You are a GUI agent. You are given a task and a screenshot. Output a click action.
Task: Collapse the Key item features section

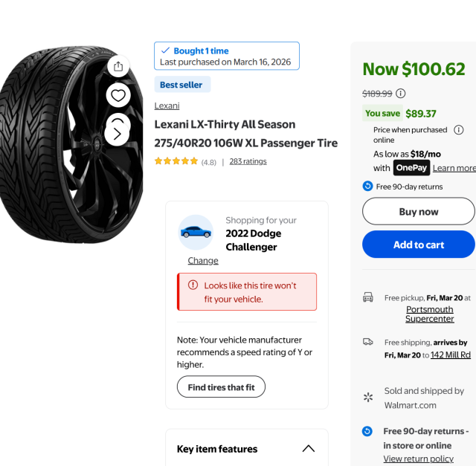pyautogui.click(x=308, y=449)
